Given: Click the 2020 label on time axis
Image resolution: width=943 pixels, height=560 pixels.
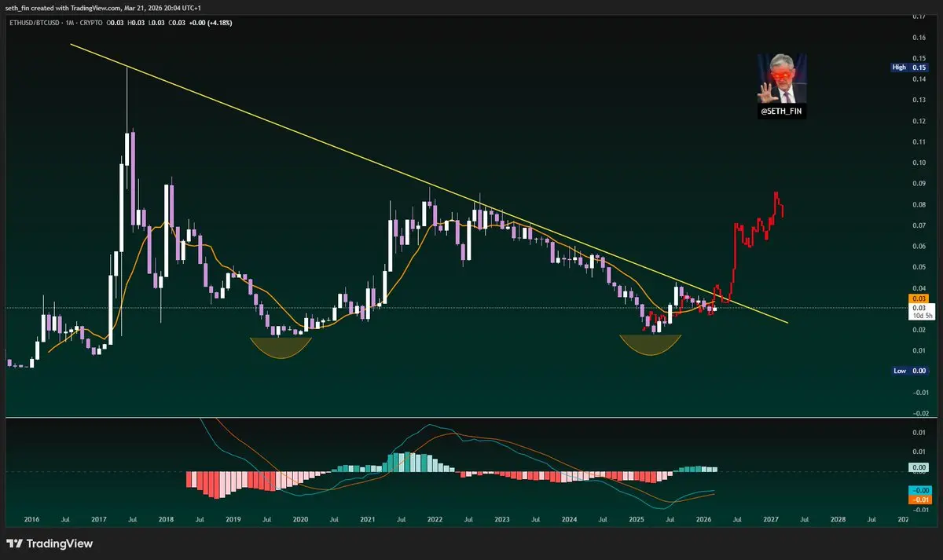Looking at the screenshot, I should coord(300,520).
